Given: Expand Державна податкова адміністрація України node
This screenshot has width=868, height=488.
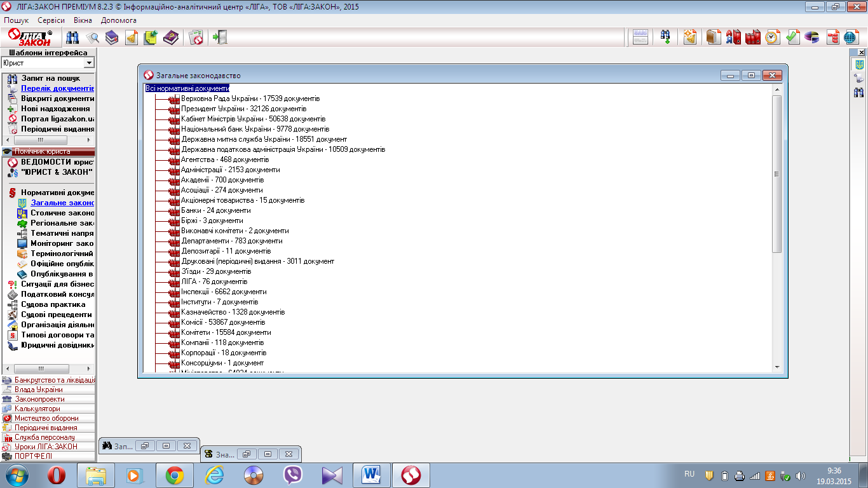Looking at the screenshot, I should [283, 149].
